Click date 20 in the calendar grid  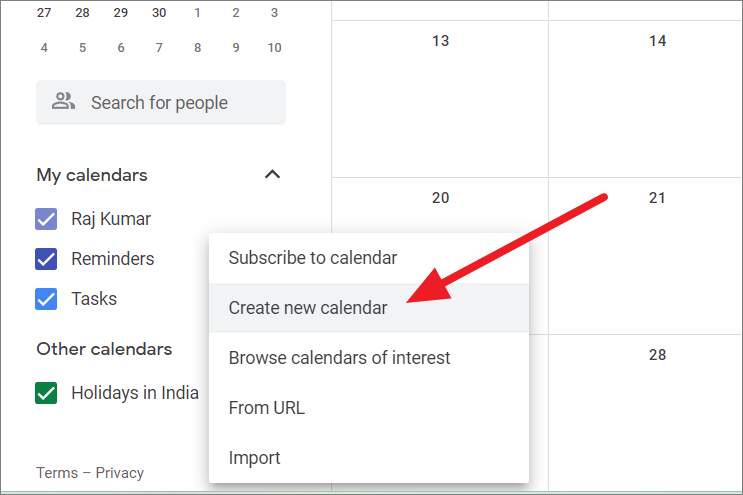point(440,198)
